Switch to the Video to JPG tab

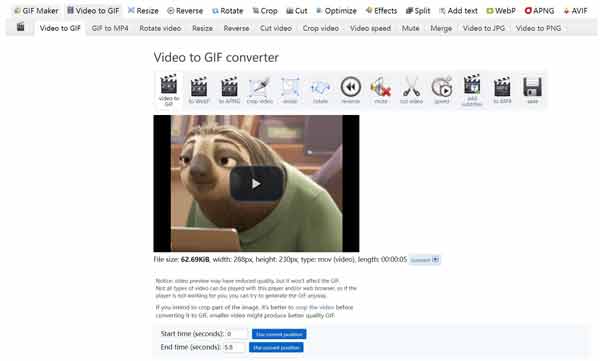pyautogui.click(x=484, y=28)
